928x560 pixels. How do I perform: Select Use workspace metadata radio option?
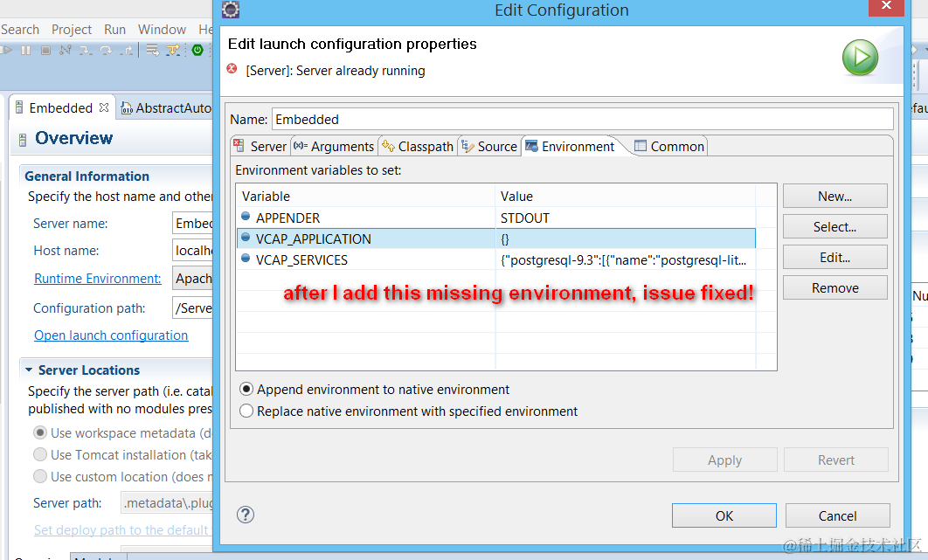pos(39,432)
